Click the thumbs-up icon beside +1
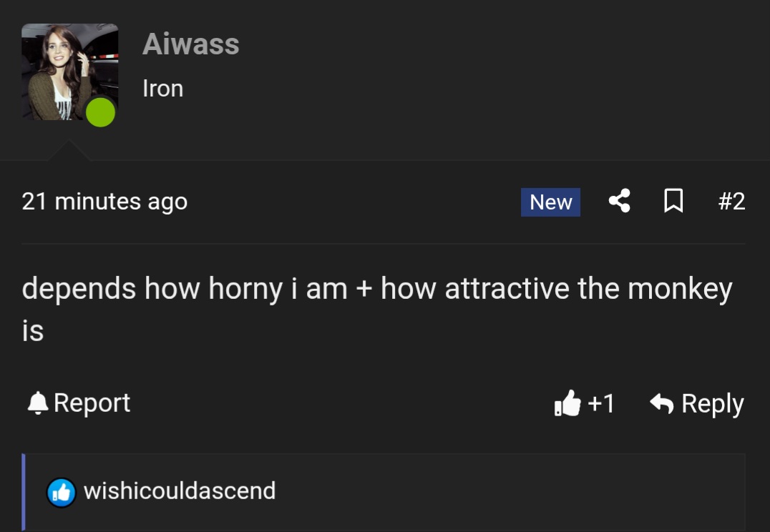 click(567, 403)
